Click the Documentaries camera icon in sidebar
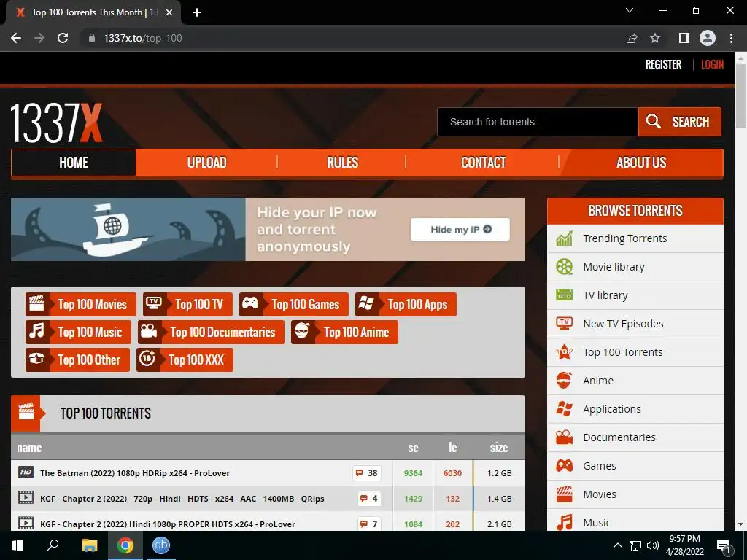The width and height of the screenshot is (747, 560). 564,437
